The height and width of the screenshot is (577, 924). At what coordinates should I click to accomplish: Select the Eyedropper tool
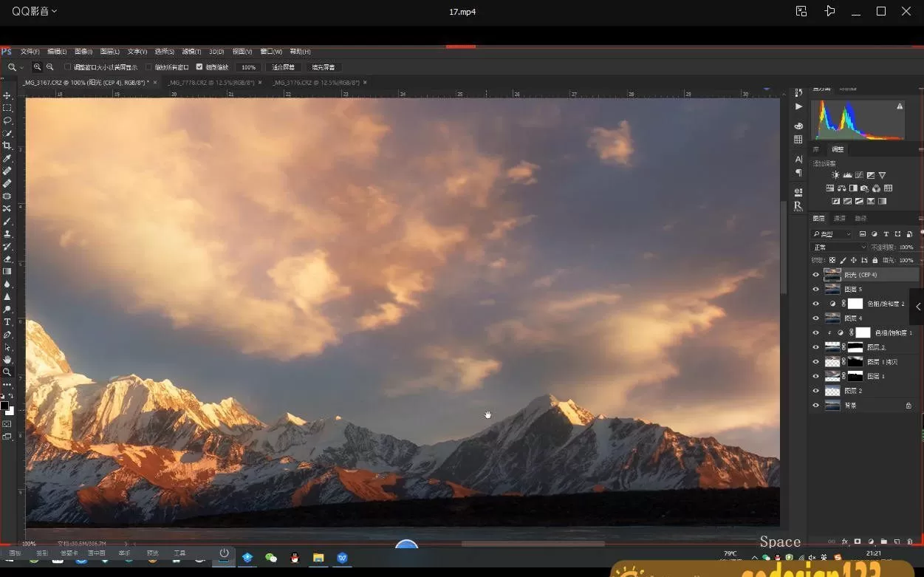tap(7, 158)
